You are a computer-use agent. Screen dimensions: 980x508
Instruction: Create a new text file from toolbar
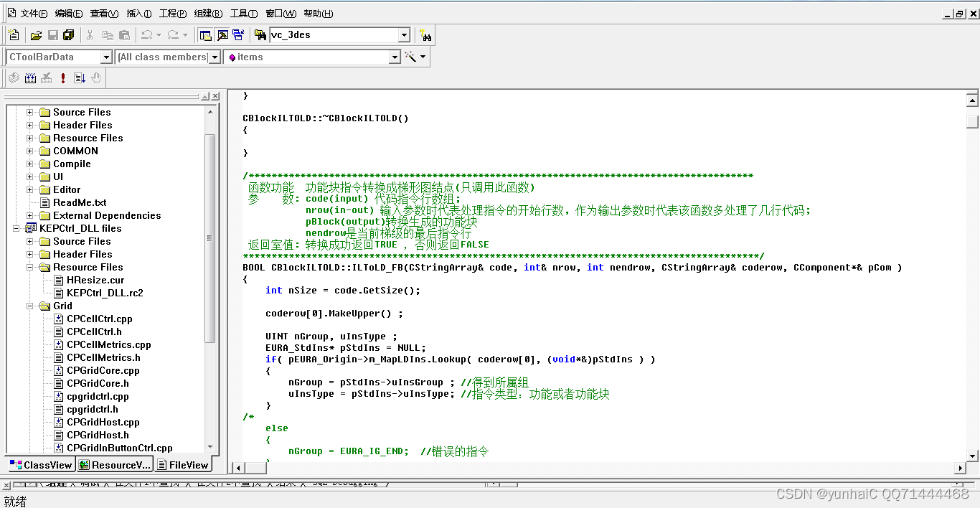[x=13, y=35]
